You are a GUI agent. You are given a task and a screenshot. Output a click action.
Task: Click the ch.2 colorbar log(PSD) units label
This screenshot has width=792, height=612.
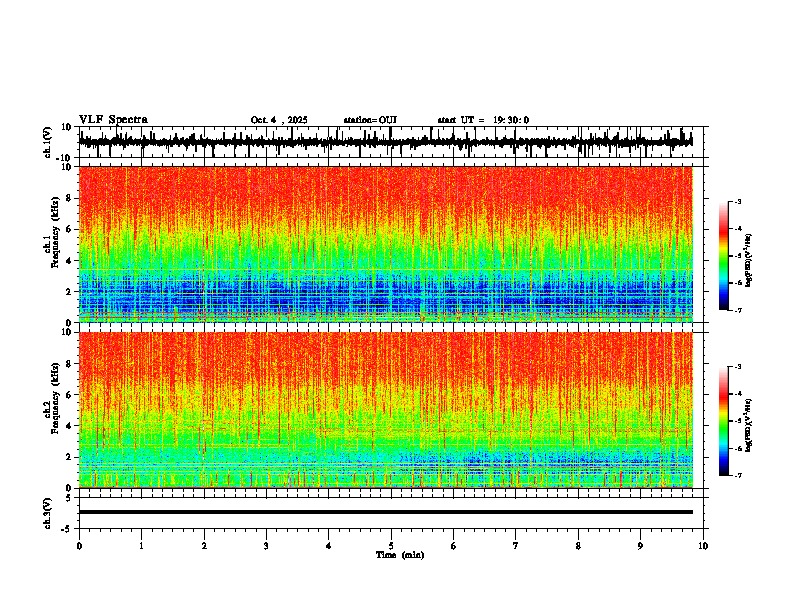pyautogui.click(x=749, y=425)
